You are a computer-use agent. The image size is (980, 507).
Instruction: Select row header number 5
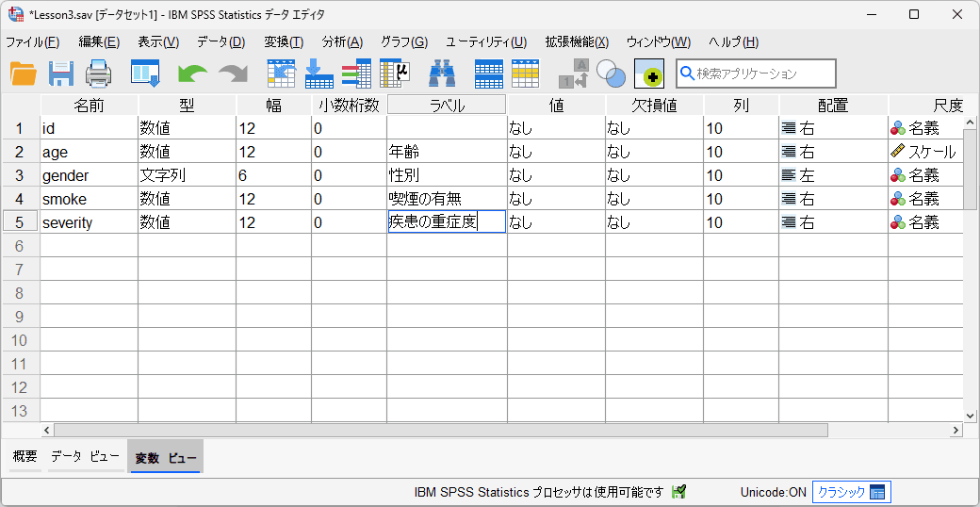(x=20, y=221)
